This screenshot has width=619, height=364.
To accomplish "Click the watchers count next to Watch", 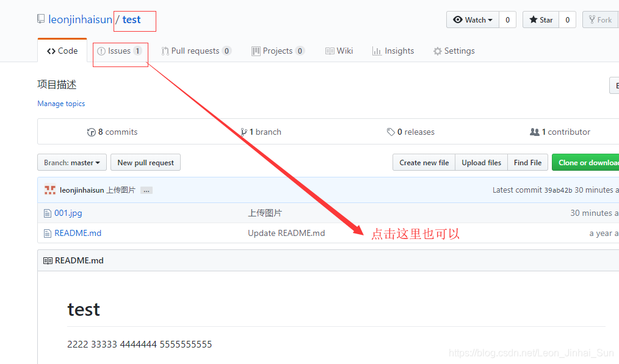I will point(508,20).
